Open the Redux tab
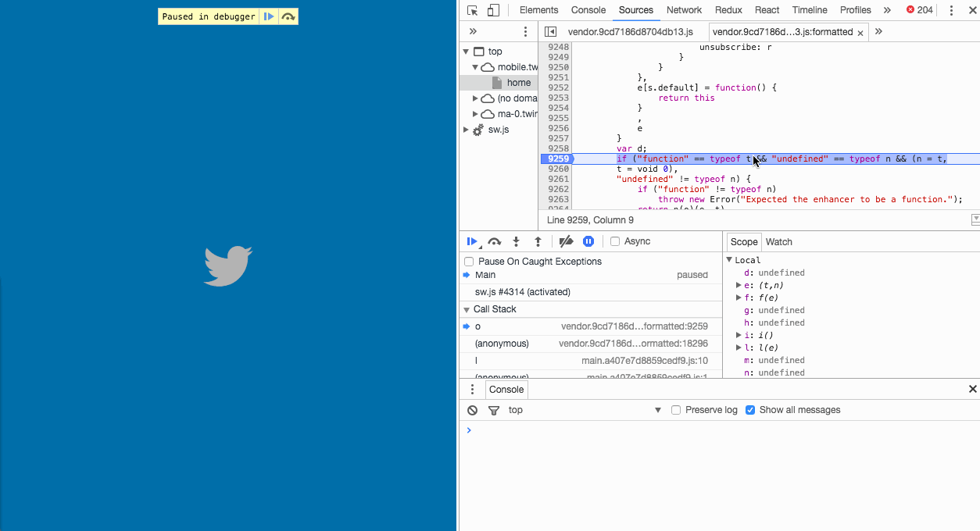 (x=728, y=10)
